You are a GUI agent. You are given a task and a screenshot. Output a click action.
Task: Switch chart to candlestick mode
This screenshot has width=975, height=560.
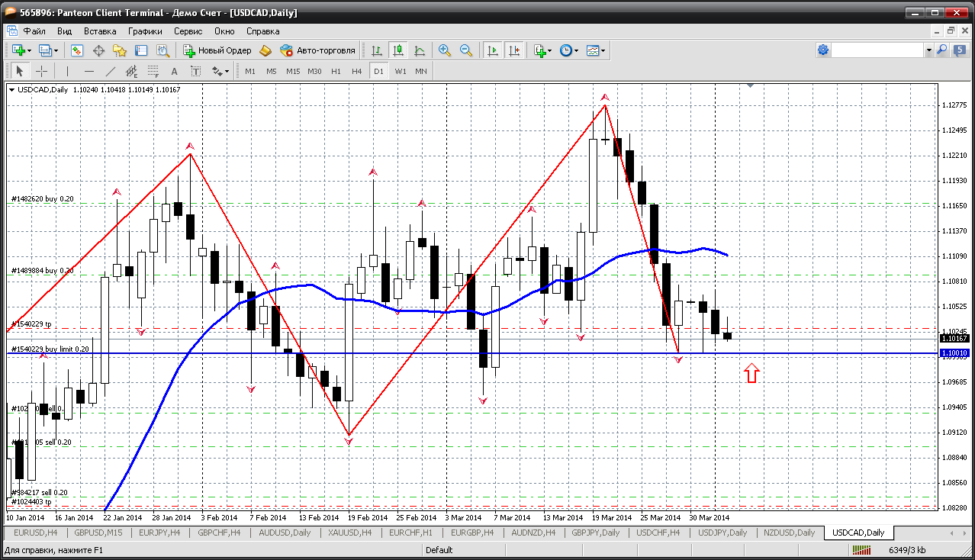pos(397,50)
